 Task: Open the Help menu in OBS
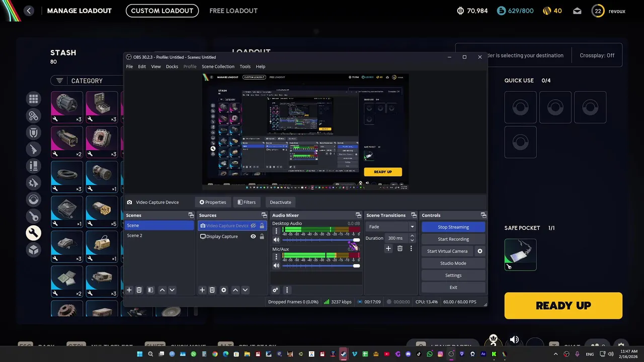pos(261,66)
